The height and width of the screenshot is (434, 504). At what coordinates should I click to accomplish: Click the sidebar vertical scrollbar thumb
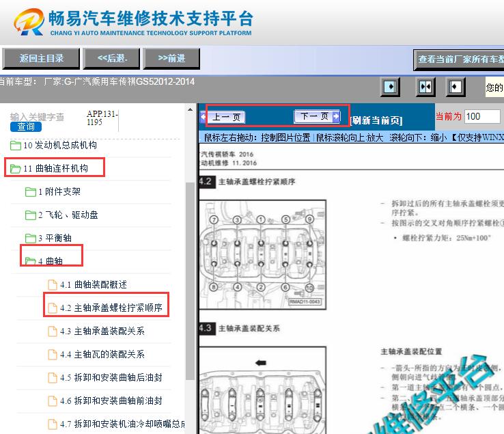click(191, 281)
